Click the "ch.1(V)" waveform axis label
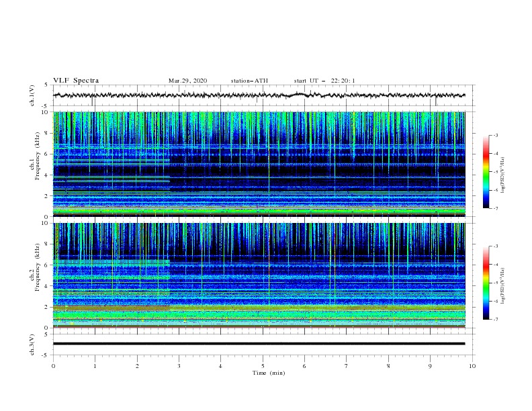532x411 pixels. (x=32, y=95)
